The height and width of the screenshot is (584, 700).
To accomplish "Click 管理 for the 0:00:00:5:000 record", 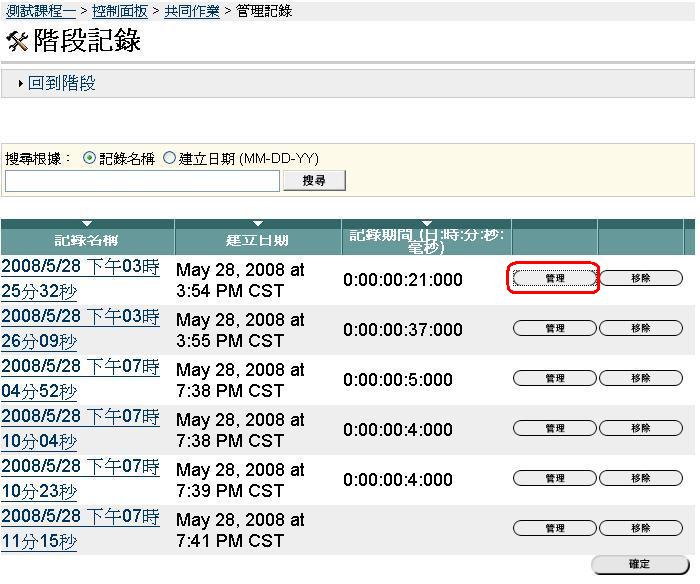I will 555,379.
